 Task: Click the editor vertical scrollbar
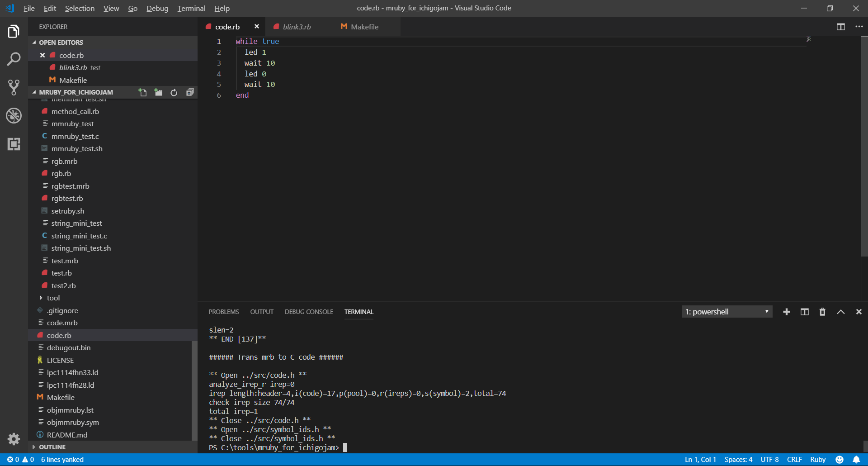pyautogui.click(x=864, y=147)
